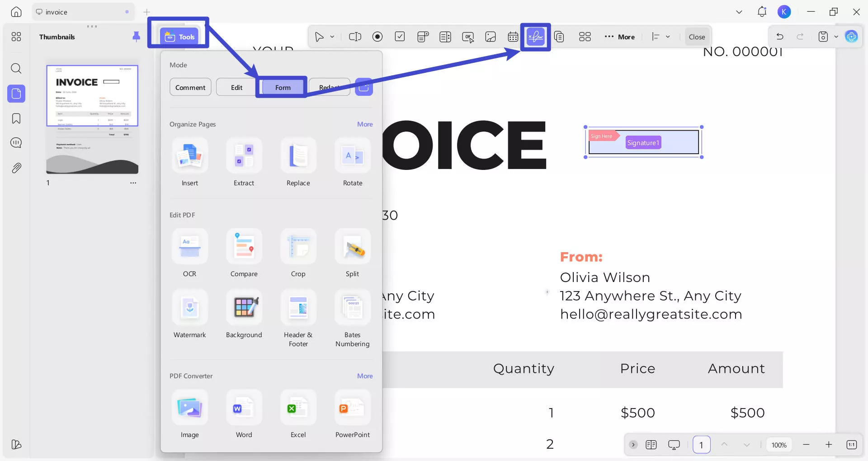Activate the pages thumbnails sidebar button
Image resolution: width=868 pixels, height=461 pixels.
coord(16,94)
